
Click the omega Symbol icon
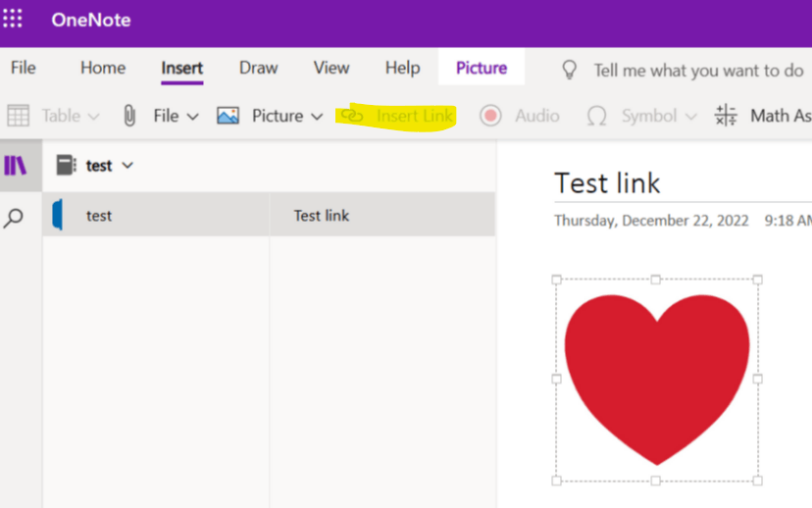[596, 116]
